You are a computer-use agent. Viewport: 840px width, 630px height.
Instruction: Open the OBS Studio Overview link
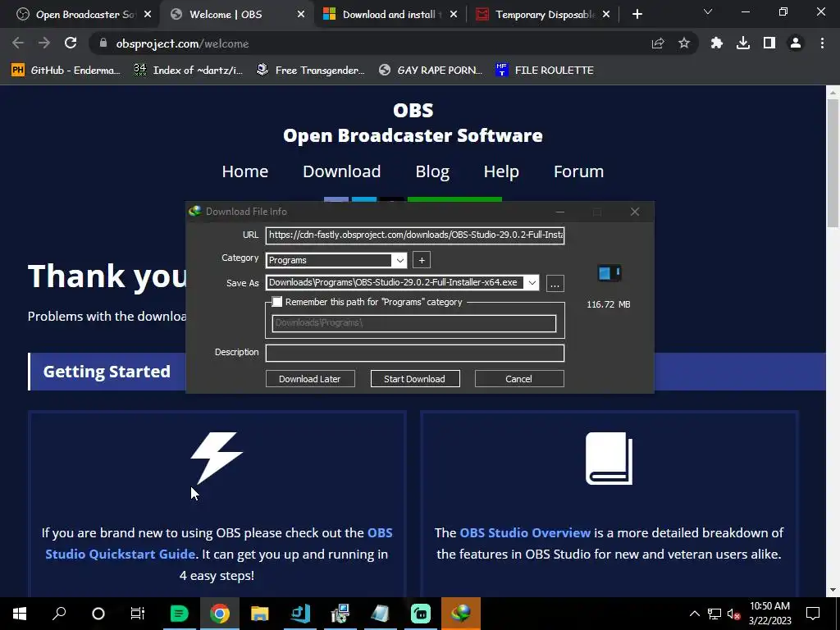click(x=525, y=533)
